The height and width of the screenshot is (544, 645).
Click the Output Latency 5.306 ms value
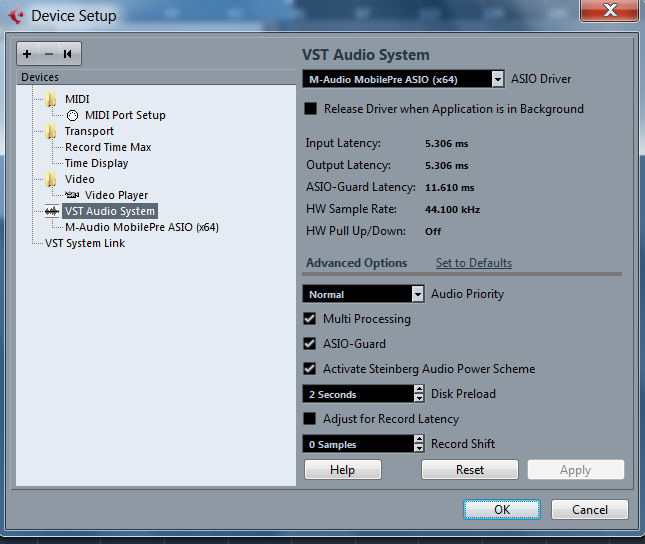pos(447,165)
